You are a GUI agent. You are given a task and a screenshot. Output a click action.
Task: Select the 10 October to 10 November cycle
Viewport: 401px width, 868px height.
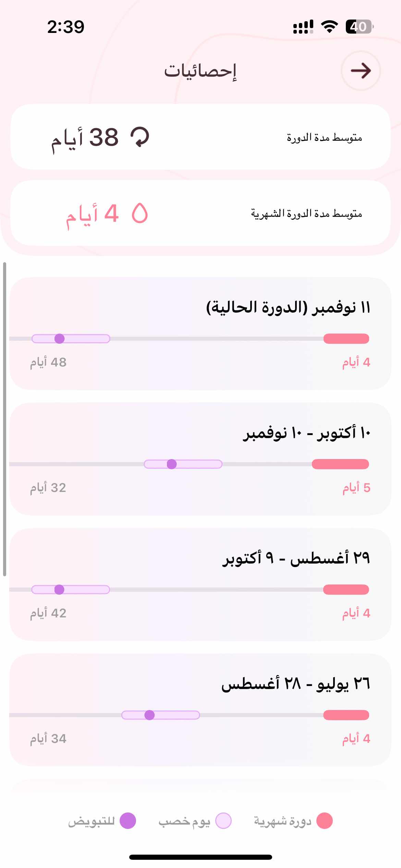(x=200, y=459)
